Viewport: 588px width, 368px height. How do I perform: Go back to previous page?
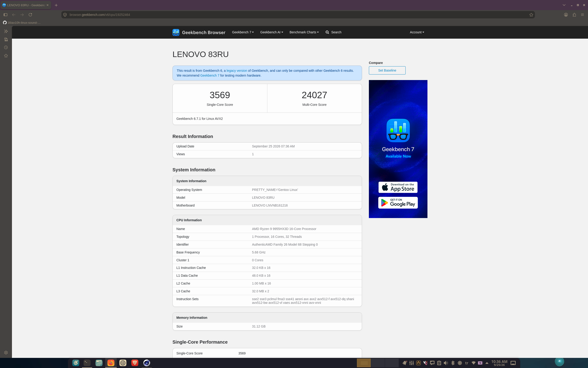click(x=14, y=14)
